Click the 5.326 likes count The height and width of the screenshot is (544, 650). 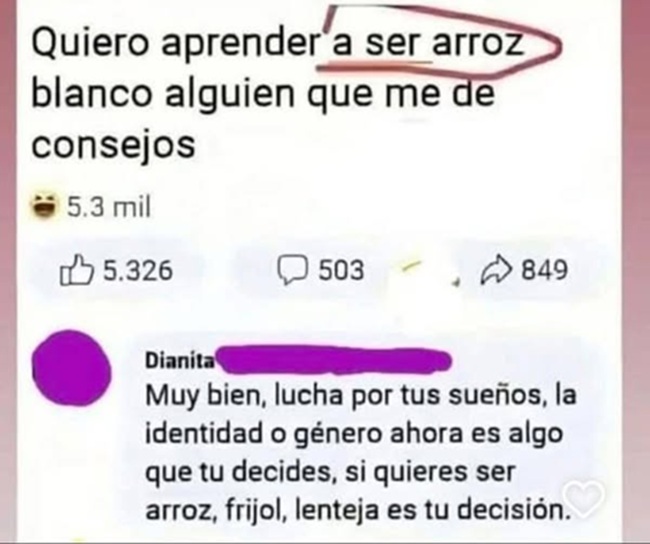pyautogui.click(x=137, y=270)
